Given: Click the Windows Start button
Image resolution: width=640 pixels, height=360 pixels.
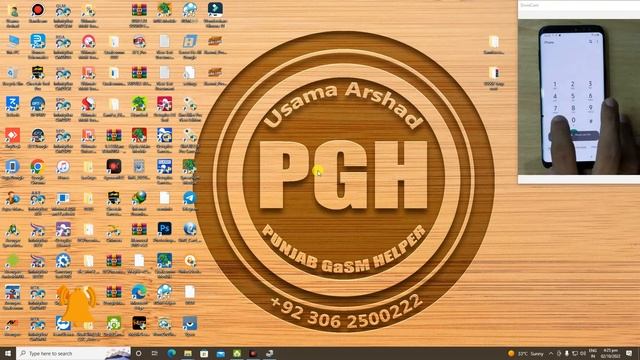Looking at the screenshot, I should [8, 353].
